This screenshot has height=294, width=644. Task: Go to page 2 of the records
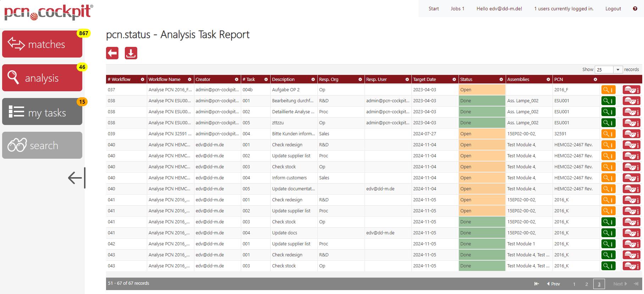[587, 284]
